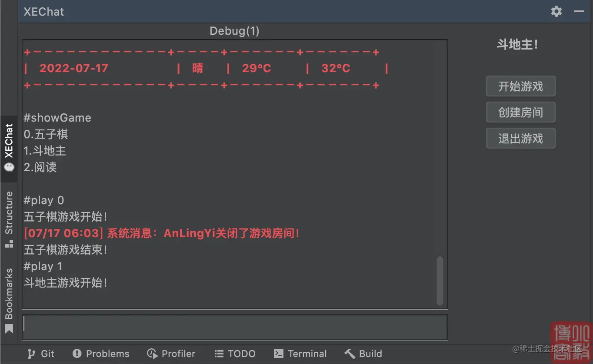Click the XEChat panel title
593x364 pixels.
click(x=44, y=12)
